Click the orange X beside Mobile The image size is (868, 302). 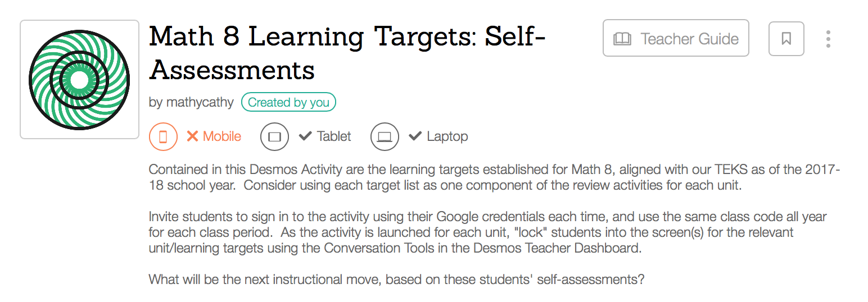192,136
